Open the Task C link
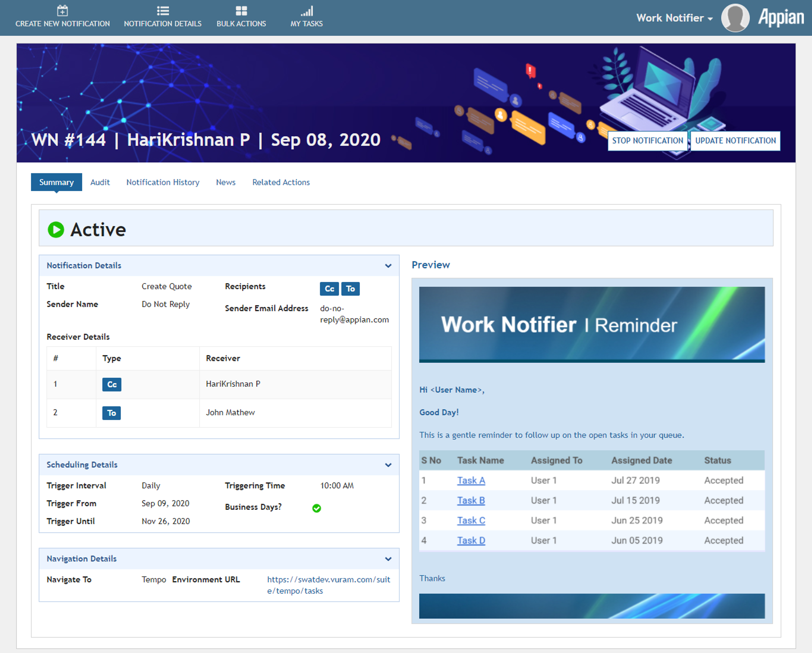Viewport: 812px width, 653px height. pos(471,520)
